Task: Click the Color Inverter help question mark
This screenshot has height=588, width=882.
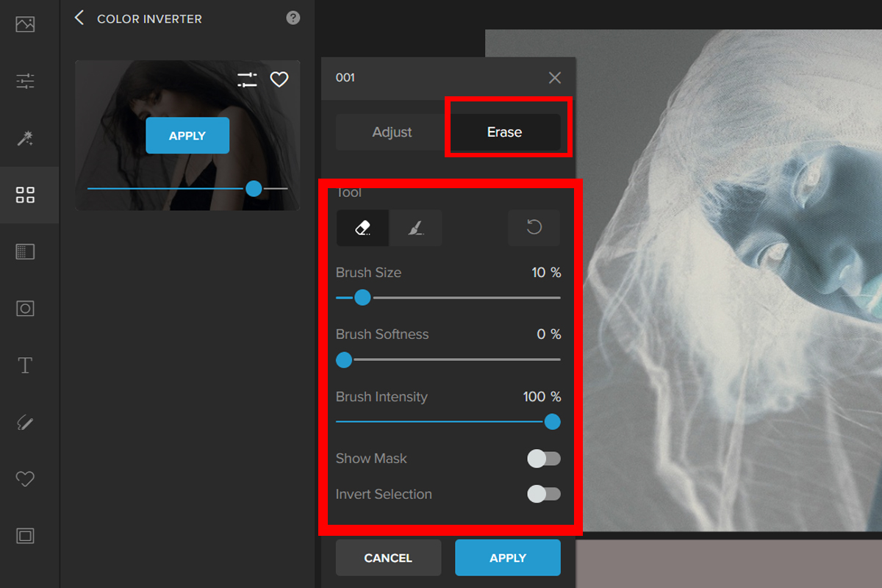Action: click(x=293, y=18)
